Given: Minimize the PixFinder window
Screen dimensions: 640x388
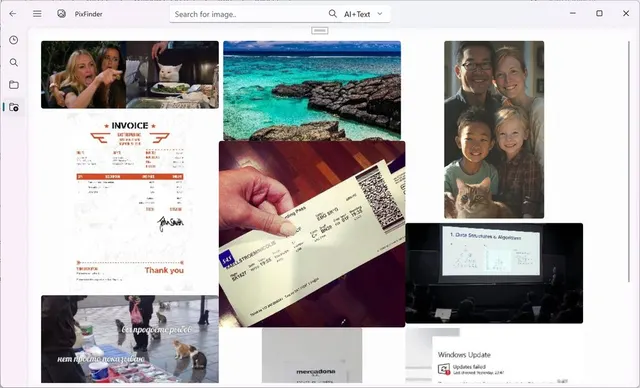Looking at the screenshot, I should (573, 13).
